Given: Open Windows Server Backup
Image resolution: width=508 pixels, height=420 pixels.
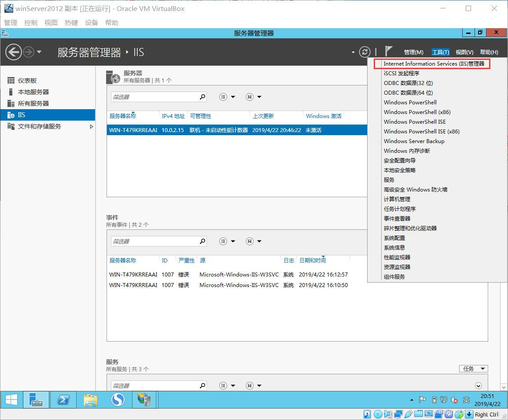Looking at the screenshot, I should point(414,141).
